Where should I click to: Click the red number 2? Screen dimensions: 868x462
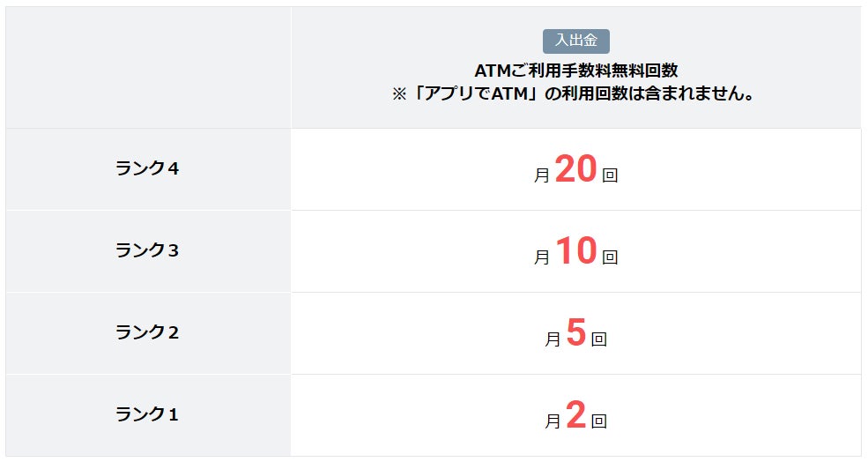click(576, 416)
